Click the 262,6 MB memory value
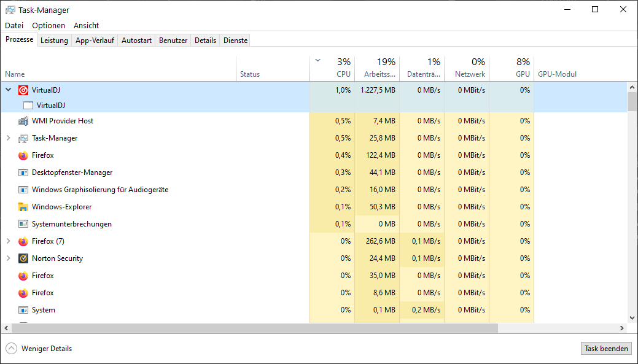 tap(381, 241)
